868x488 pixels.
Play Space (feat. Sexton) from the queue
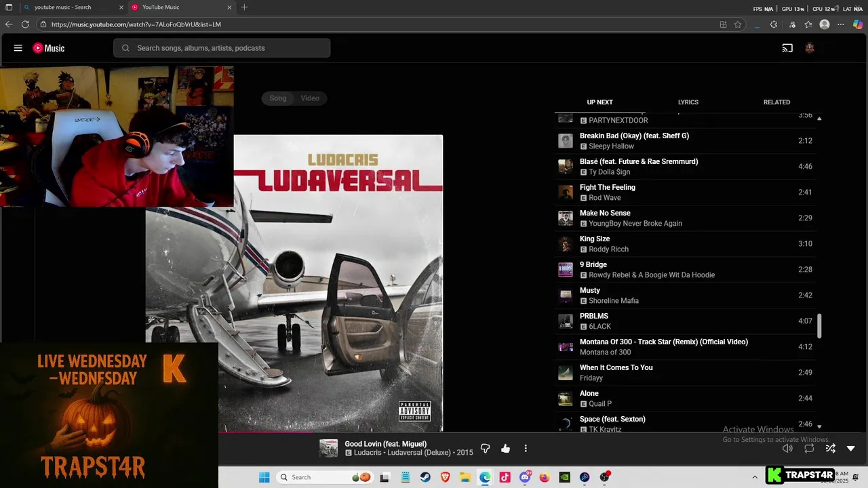click(x=685, y=423)
